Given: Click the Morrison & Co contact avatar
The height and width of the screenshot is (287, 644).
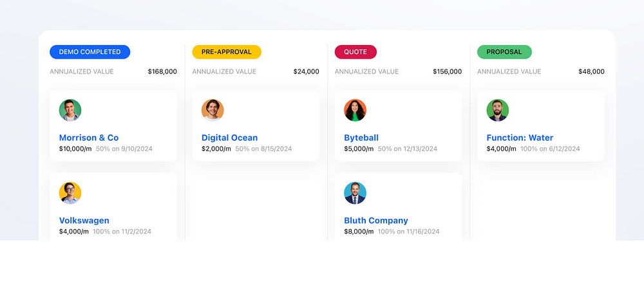Looking at the screenshot, I should pos(70,110).
